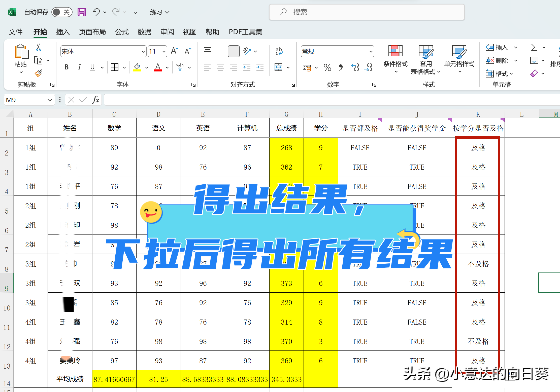560x392 pixels.
Task: Click the Paste clipboard icon
Action: click(21, 52)
